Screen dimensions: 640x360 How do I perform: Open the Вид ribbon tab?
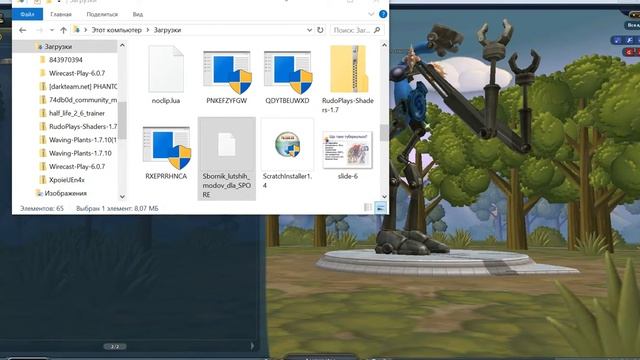pyautogui.click(x=138, y=14)
